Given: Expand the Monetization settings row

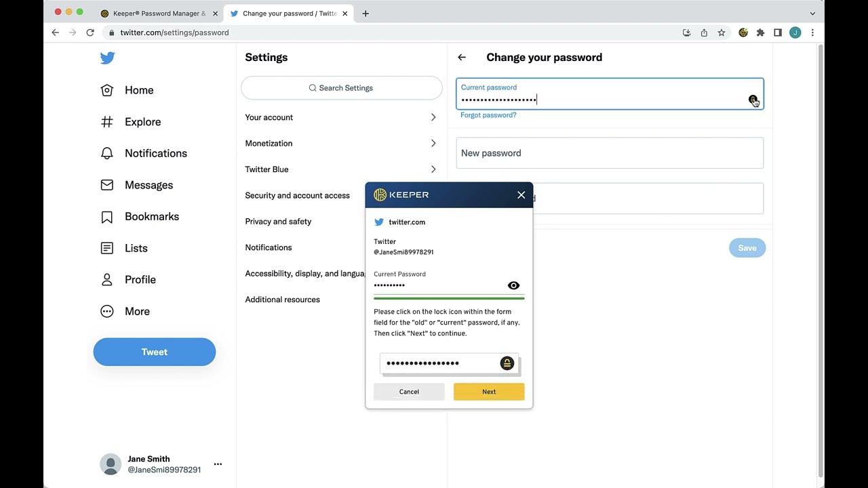Looking at the screenshot, I should tap(341, 144).
